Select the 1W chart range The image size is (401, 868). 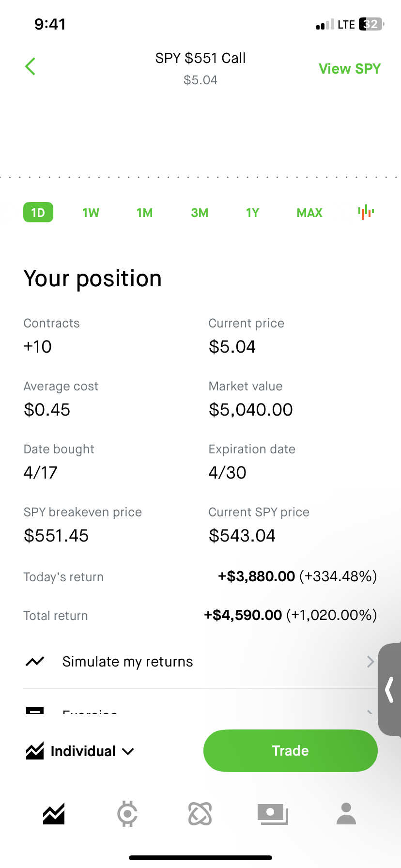tap(91, 213)
